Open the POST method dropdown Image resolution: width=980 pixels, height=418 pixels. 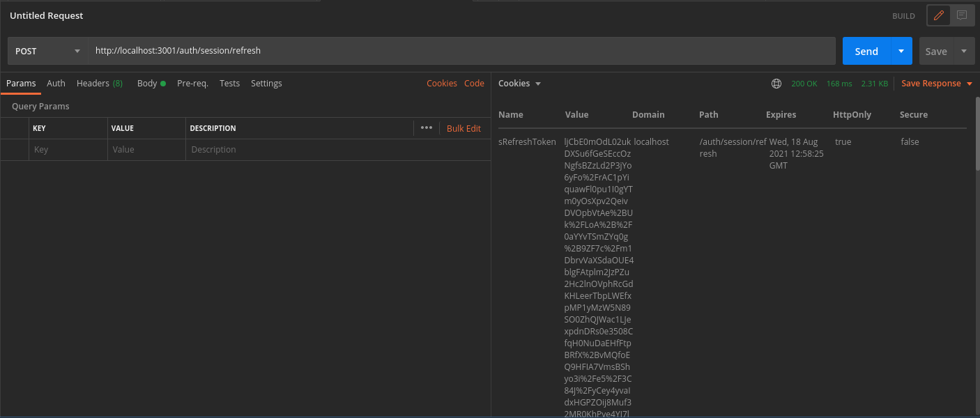coord(47,50)
